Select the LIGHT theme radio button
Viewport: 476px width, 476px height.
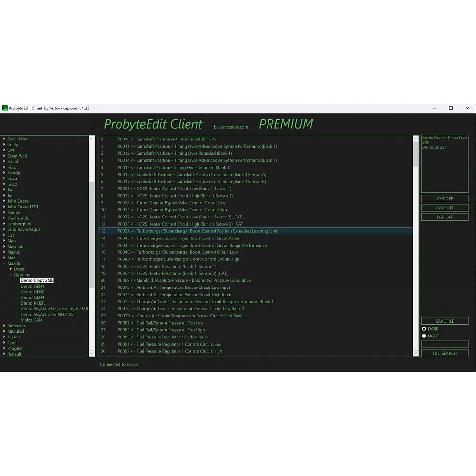point(424,336)
